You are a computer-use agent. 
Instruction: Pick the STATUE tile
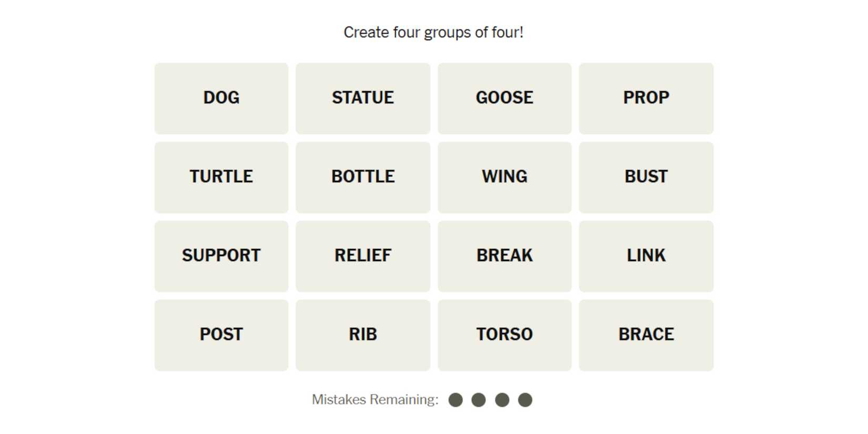pyautogui.click(x=363, y=98)
